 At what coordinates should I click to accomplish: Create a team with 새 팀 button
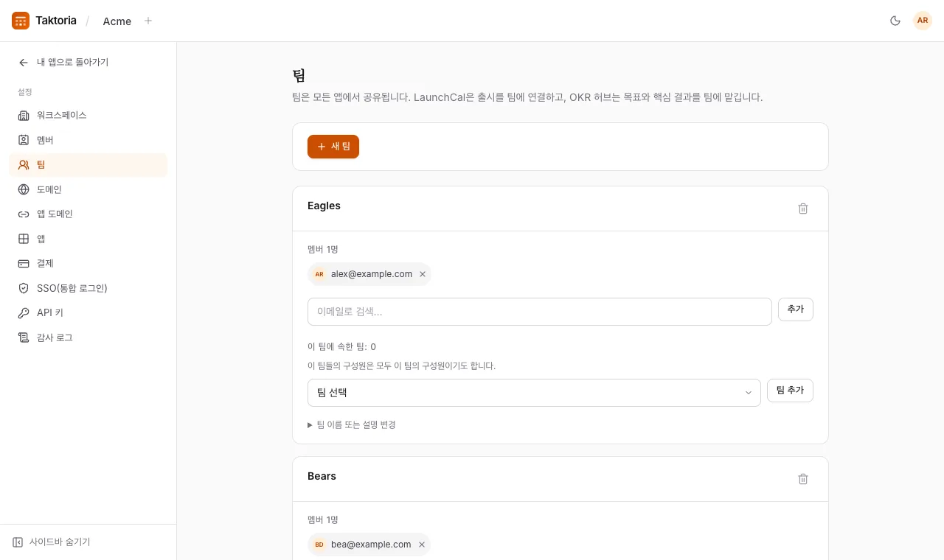coord(333,147)
